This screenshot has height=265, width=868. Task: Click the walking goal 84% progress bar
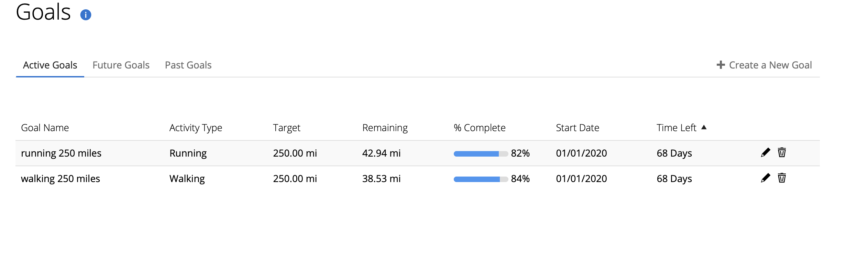click(481, 179)
